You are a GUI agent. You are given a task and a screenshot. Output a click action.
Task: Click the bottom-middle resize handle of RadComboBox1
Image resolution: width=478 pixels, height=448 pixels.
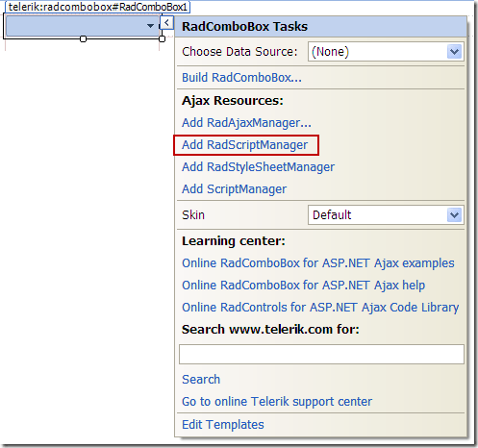(83, 39)
